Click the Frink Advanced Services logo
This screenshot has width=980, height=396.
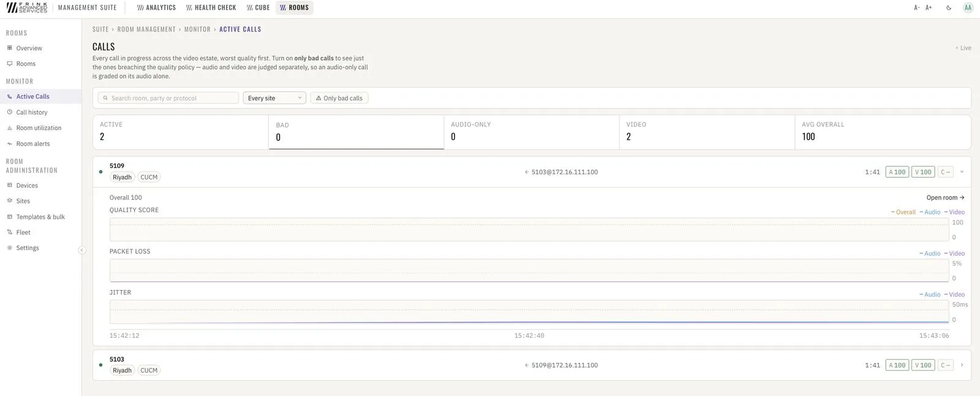coord(27,7)
